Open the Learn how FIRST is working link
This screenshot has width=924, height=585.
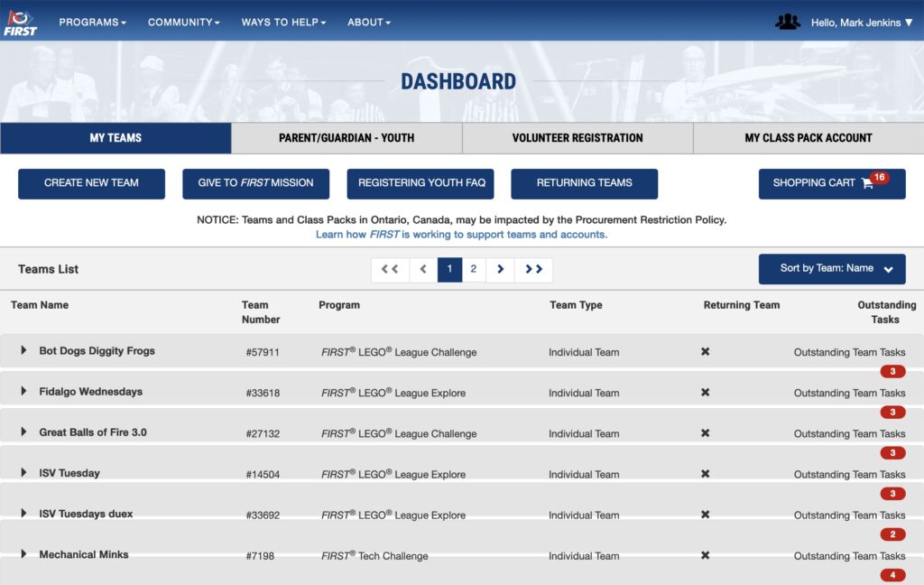[461, 235]
